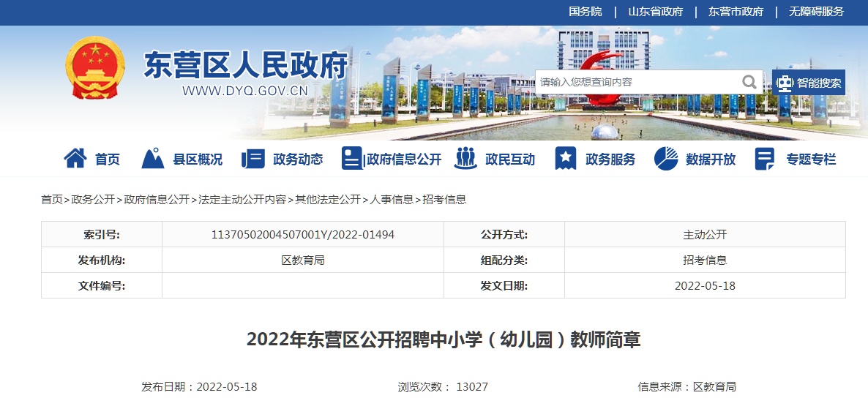The image size is (868, 398).
Task: Open the 县区概况 menu item
Action: tap(198, 159)
